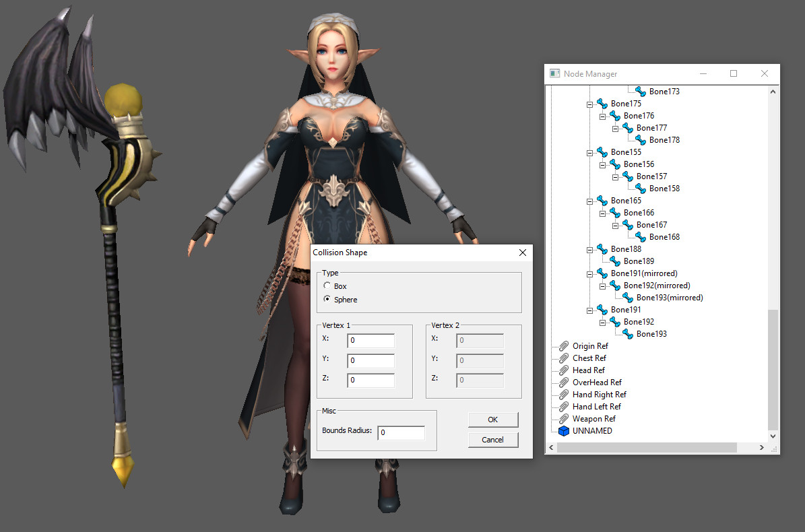Image resolution: width=805 pixels, height=532 pixels.
Task: Click the Vertex 1 Y field
Action: 371,360
